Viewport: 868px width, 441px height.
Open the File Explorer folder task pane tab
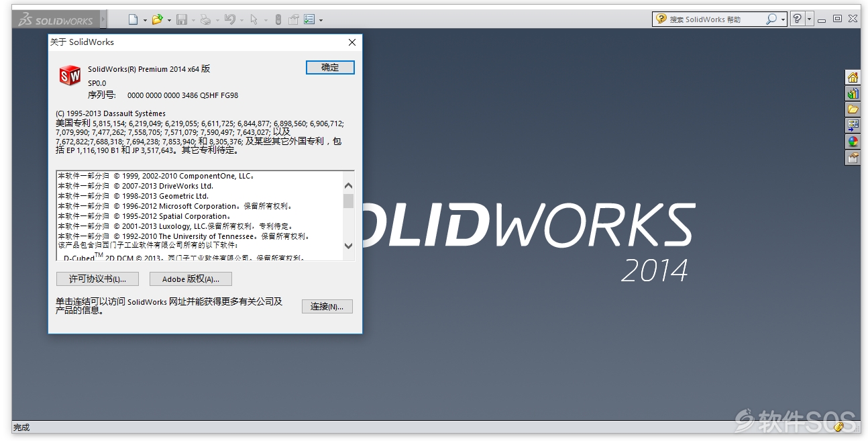coord(853,109)
